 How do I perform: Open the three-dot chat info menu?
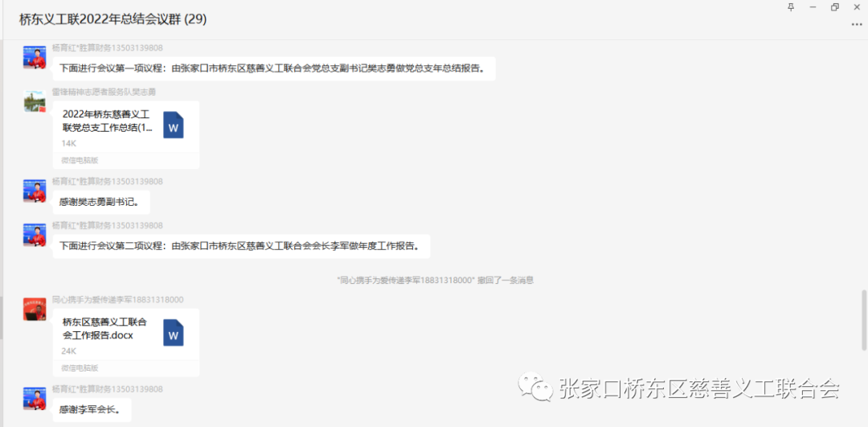click(856, 24)
